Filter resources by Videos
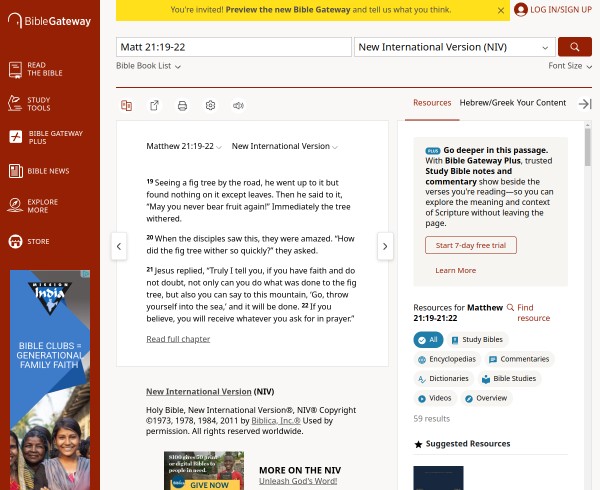600x490 pixels. (435, 398)
